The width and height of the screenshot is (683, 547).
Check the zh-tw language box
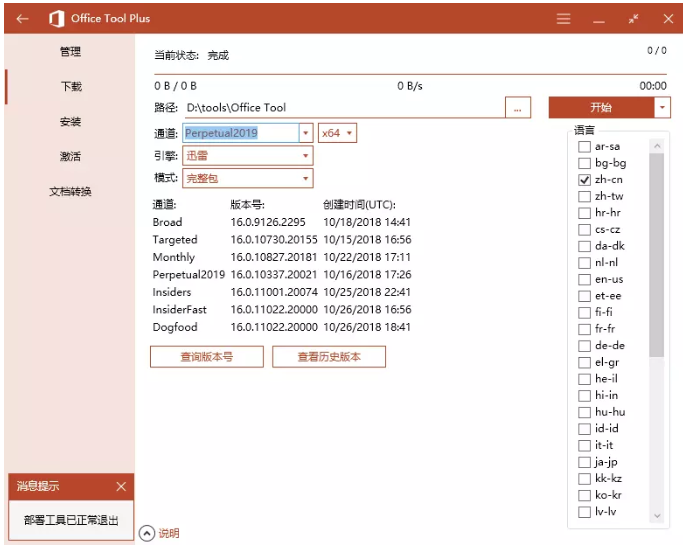(584, 196)
